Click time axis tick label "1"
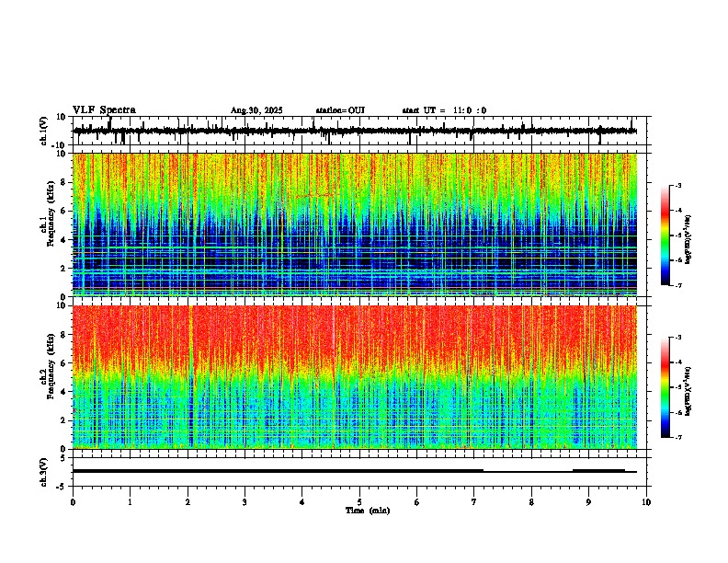This screenshot has height=563, width=728. pos(130,502)
